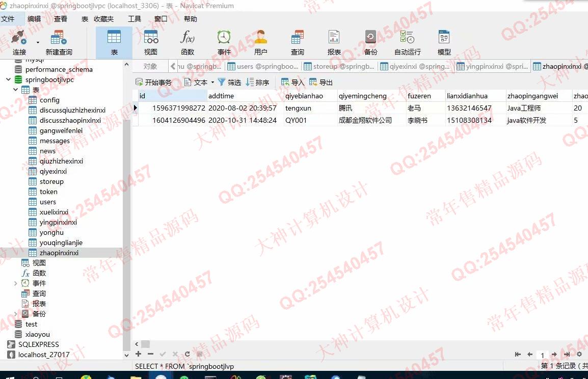Open the 自动运行 automation toolbar icon
Viewport: 588px width, 379px height.
point(407,43)
